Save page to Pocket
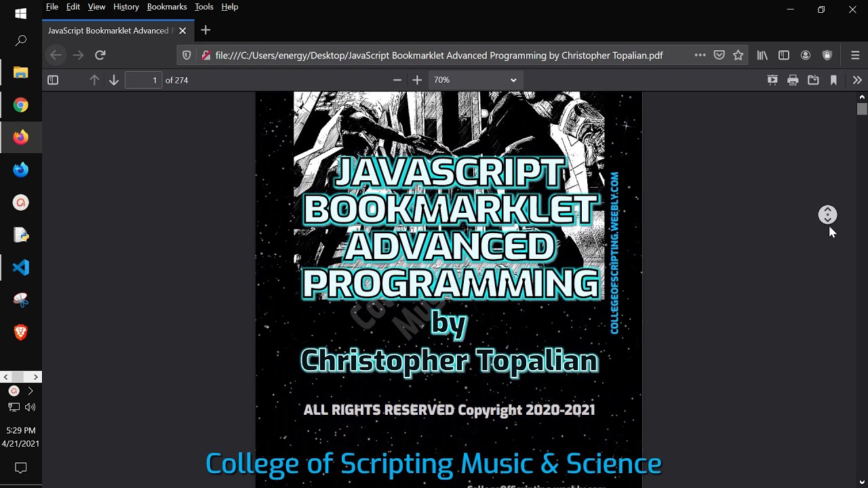The width and height of the screenshot is (868, 488). [719, 55]
